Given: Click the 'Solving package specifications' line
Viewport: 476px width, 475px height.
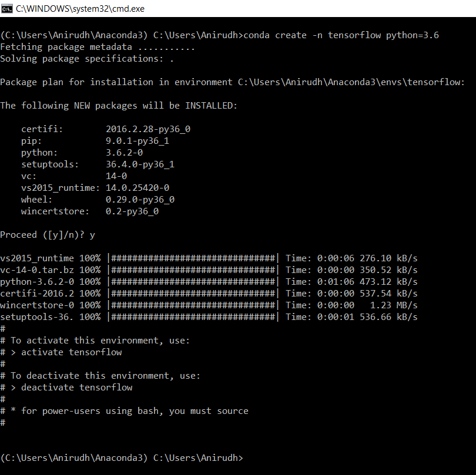Looking at the screenshot, I should [x=87, y=59].
